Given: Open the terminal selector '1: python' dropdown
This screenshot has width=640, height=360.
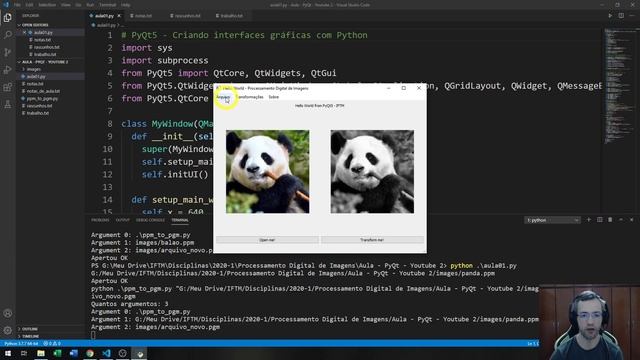Looking at the screenshot, I should (x=552, y=220).
